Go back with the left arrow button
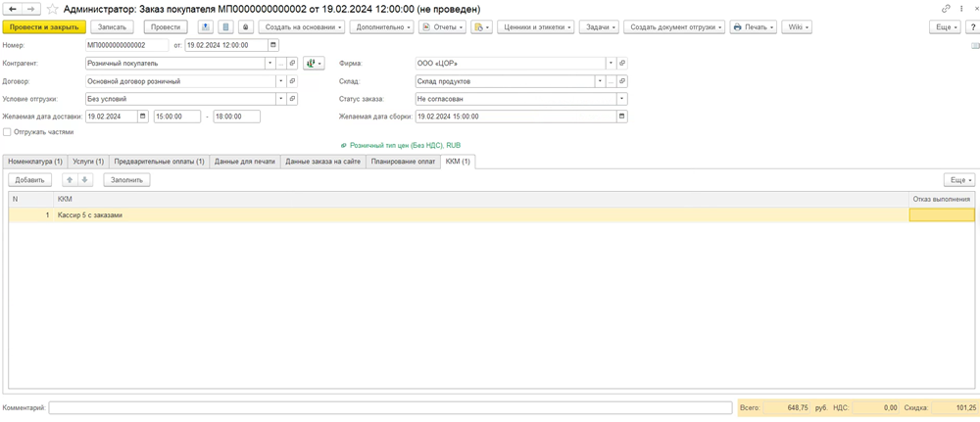 (x=14, y=9)
